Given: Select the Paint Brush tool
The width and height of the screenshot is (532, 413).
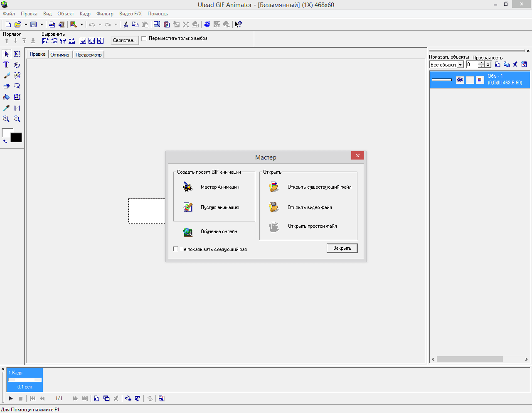Looking at the screenshot, I should (x=6, y=76).
